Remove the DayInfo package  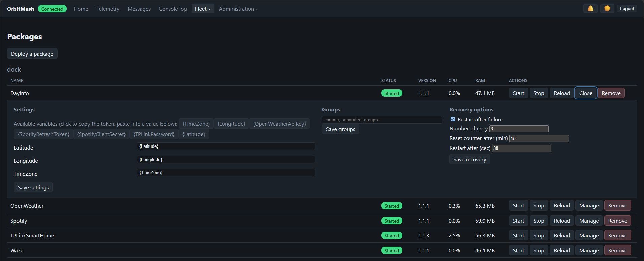[x=611, y=93]
